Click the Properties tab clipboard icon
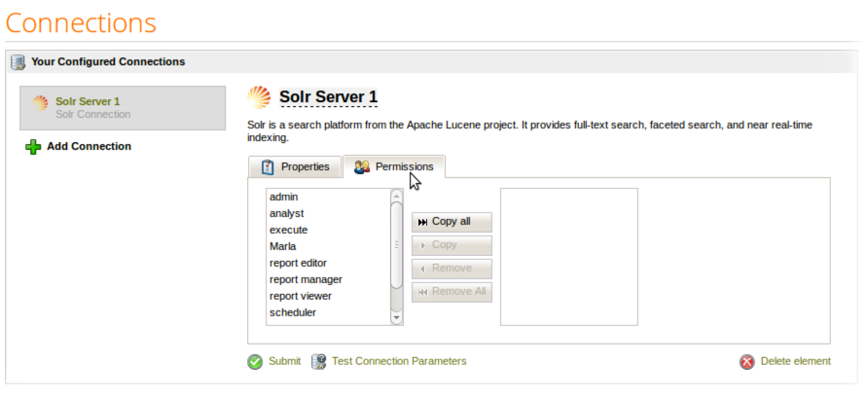Viewport: 868px width, 398px height. pos(268,167)
